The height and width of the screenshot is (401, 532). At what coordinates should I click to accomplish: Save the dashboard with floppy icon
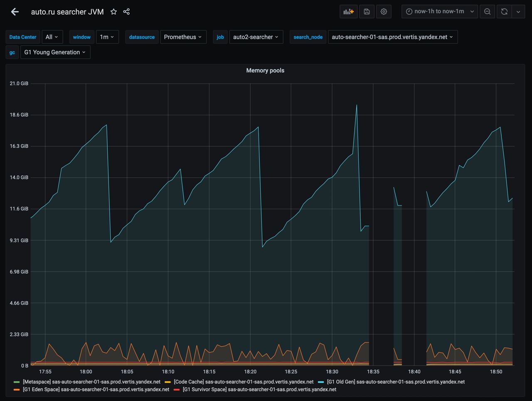click(x=367, y=12)
